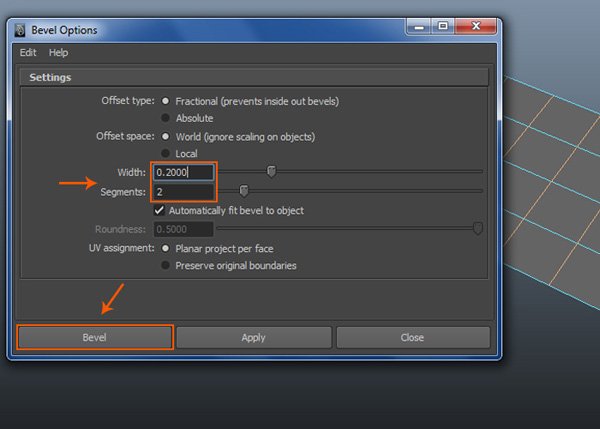Maximize the Bevel Options window
600x429 pixels.
(x=442, y=29)
